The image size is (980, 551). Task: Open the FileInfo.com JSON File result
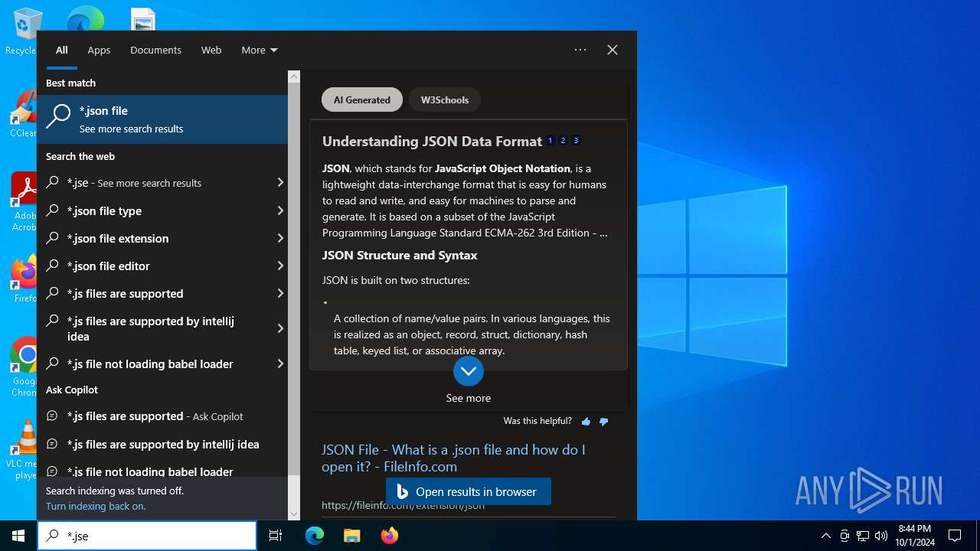point(453,458)
